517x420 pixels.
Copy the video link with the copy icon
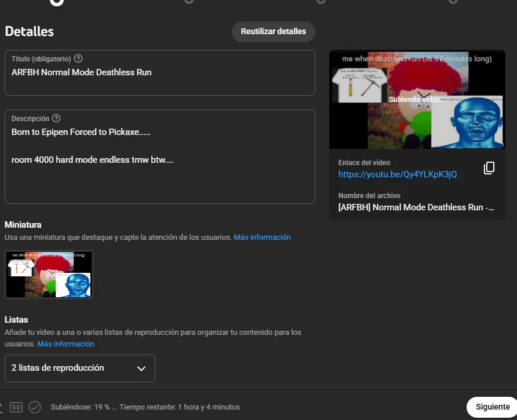(x=489, y=168)
